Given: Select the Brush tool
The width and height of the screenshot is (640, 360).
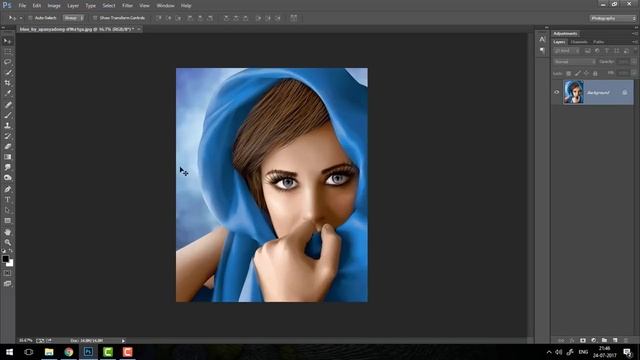Looking at the screenshot, I should [7, 116].
